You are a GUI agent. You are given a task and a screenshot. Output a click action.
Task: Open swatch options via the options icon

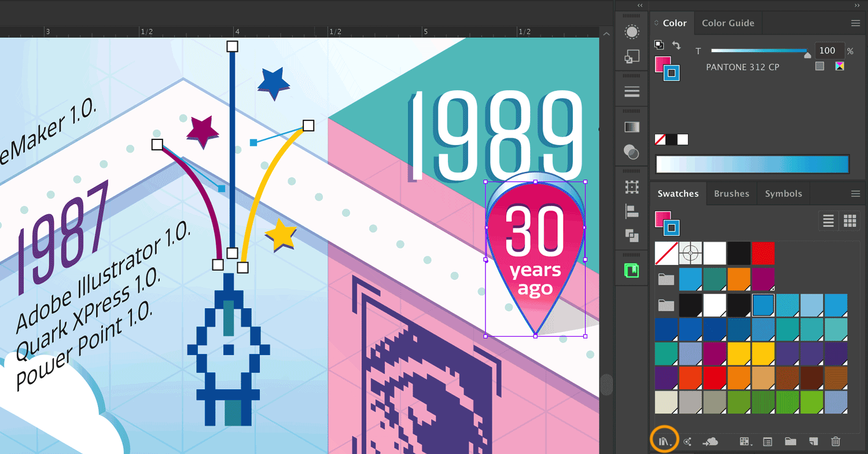767,441
